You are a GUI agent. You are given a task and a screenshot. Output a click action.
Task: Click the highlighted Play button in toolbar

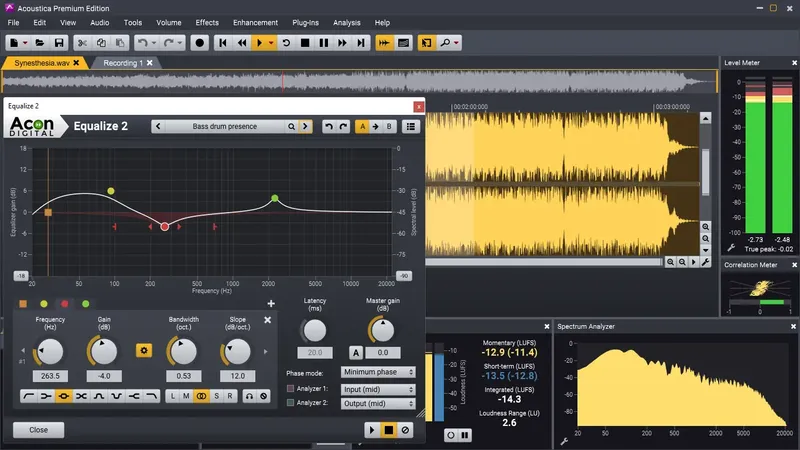(259, 43)
